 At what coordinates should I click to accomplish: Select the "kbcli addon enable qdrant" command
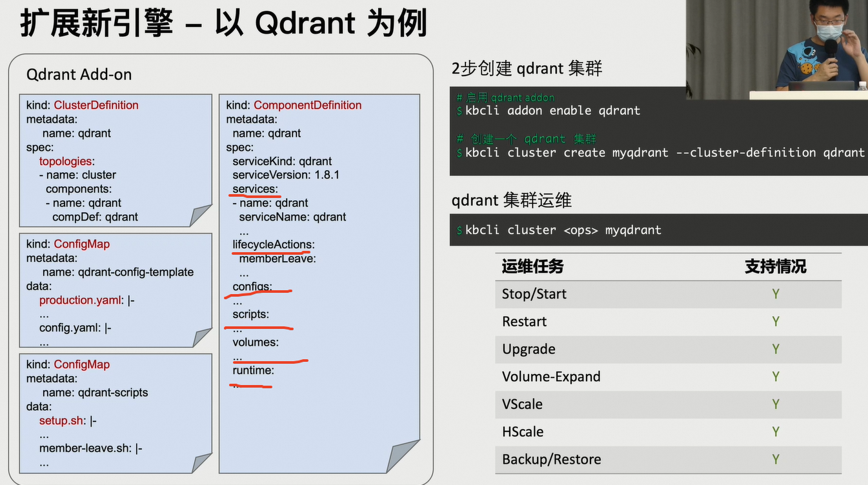(x=552, y=111)
